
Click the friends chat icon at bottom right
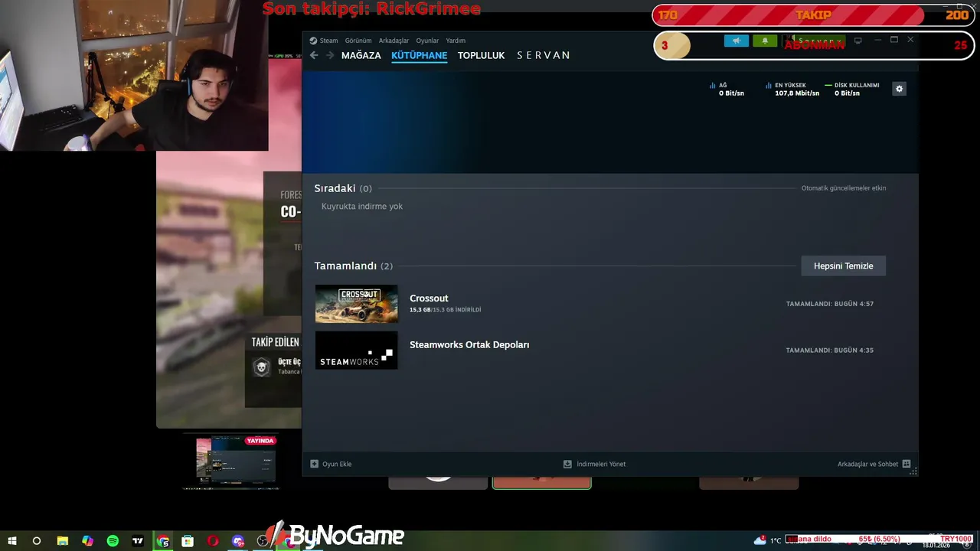coord(906,464)
